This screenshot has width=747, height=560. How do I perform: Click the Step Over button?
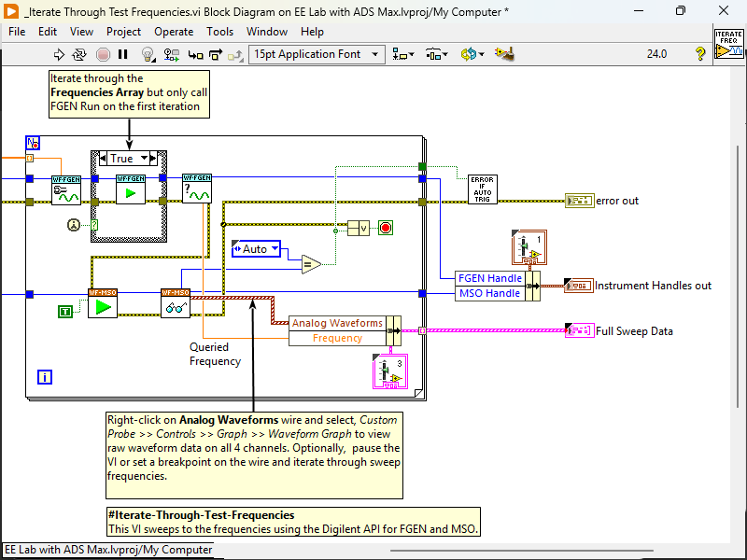[x=216, y=55]
